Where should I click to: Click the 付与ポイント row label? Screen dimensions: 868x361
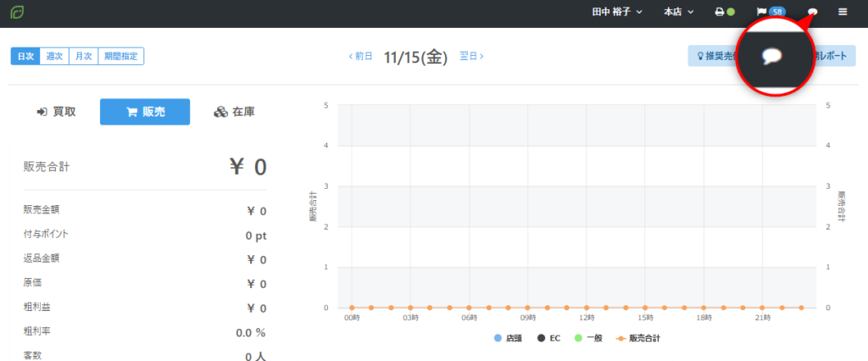pyautogui.click(x=46, y=234)
